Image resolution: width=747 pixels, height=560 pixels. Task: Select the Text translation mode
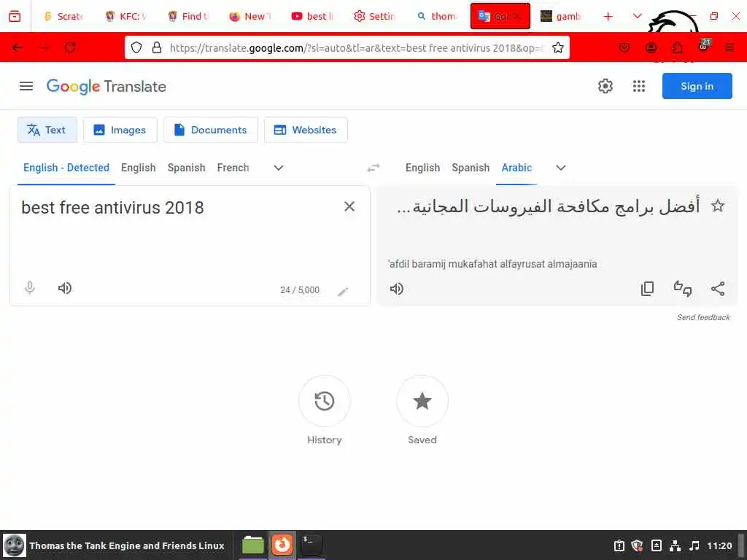[x=47, y=130]
